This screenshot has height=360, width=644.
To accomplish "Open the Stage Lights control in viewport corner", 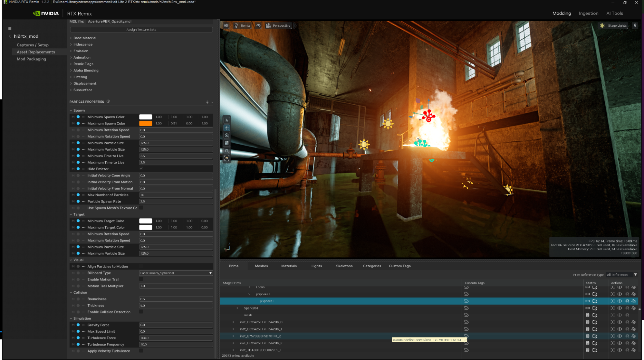I will (x=613, y=25).
